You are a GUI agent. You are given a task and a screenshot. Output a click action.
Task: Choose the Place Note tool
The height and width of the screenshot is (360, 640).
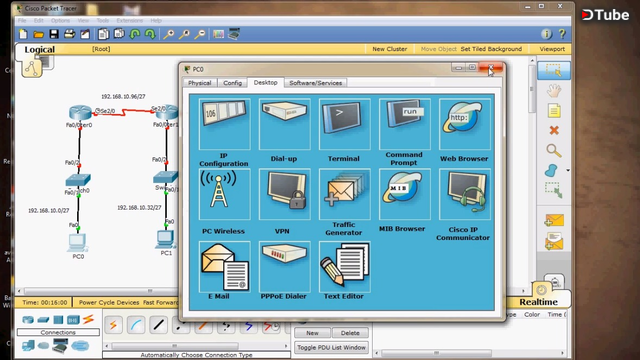[554, 111]
